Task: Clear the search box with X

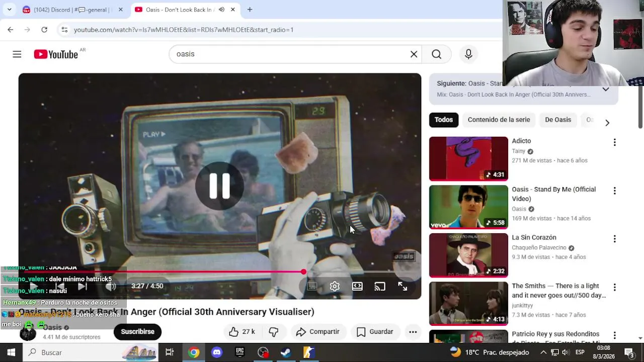Action: [414, 54]
